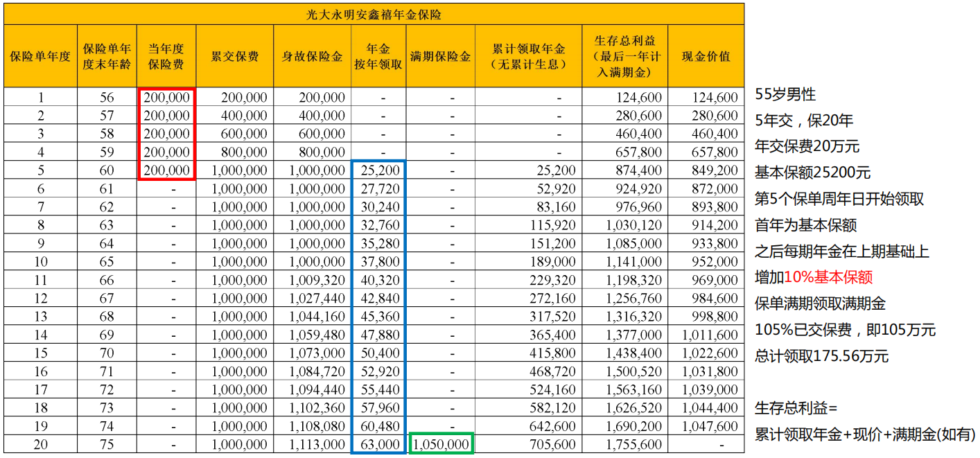
Task: Click the cash value 1,011,600
Action: 711,335
